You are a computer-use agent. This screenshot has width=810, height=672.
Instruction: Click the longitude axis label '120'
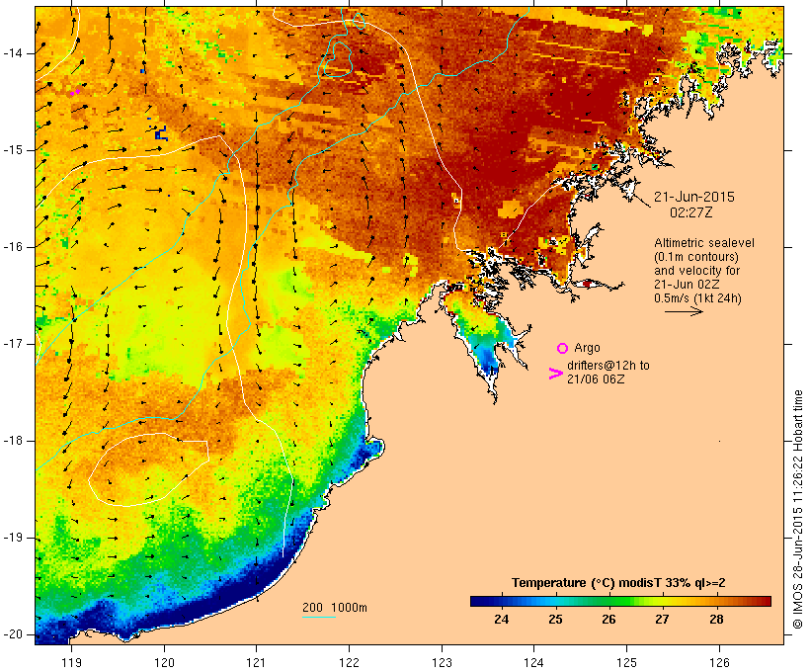(164, 662)
